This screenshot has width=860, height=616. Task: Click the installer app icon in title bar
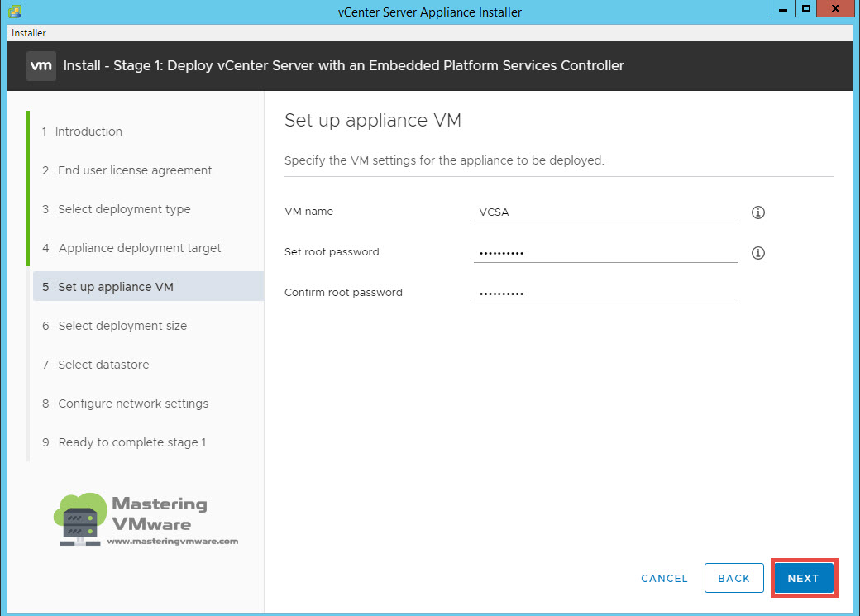click(15, 12)
